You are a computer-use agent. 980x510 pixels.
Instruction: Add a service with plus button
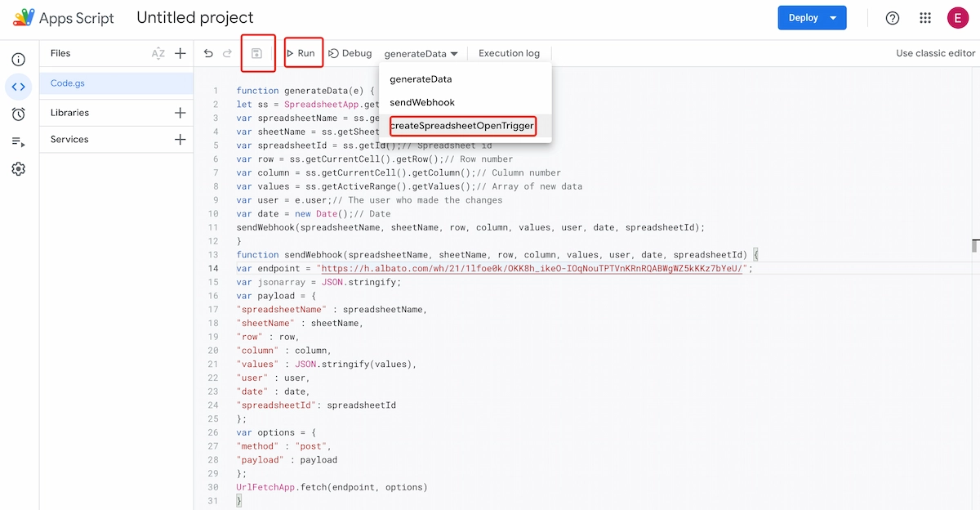tap(180, 140)
